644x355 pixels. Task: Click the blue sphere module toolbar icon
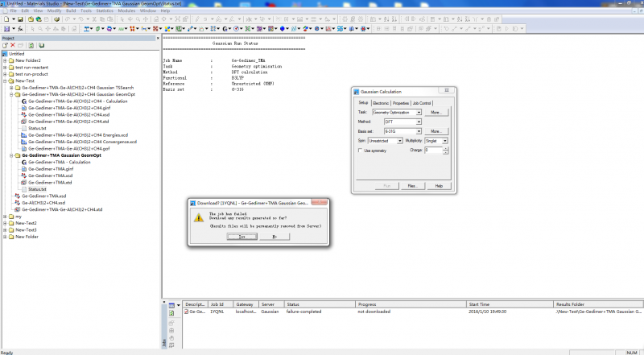[x=283, y=29]
